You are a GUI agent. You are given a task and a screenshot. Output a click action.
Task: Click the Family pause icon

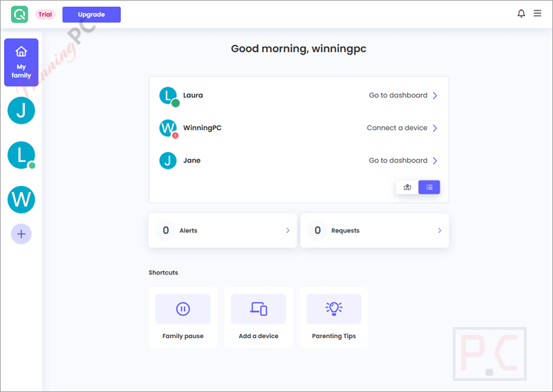pos(183,309)
